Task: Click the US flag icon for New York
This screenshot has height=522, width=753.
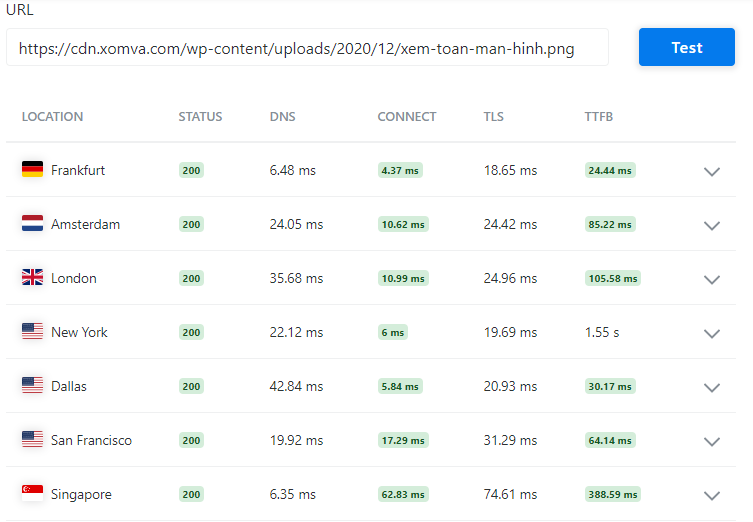Action: (32, 332)
